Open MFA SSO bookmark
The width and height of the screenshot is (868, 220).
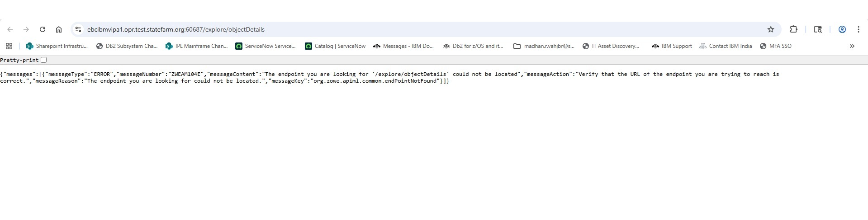[x=776, y=46]
